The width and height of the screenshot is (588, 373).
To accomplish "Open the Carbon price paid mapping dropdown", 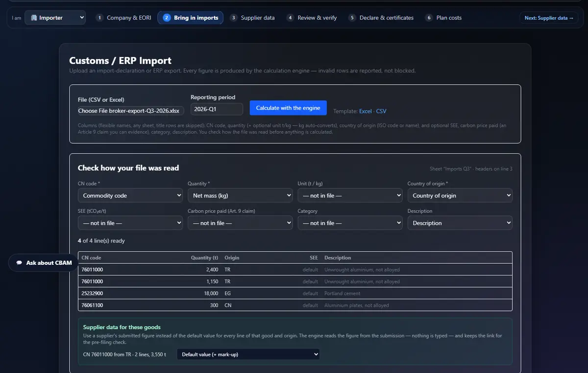I will [240, 223].
